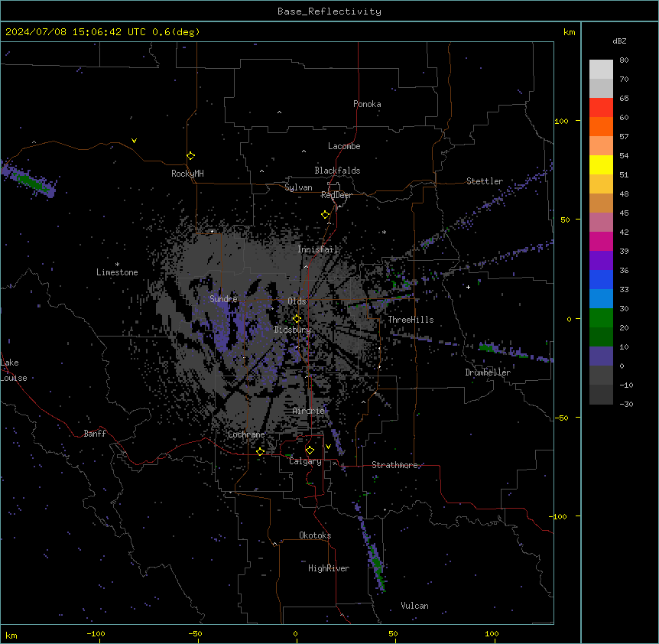
Task: Select the orange 60 dBZ legend swatch
Action: click(x=601, y=126)
